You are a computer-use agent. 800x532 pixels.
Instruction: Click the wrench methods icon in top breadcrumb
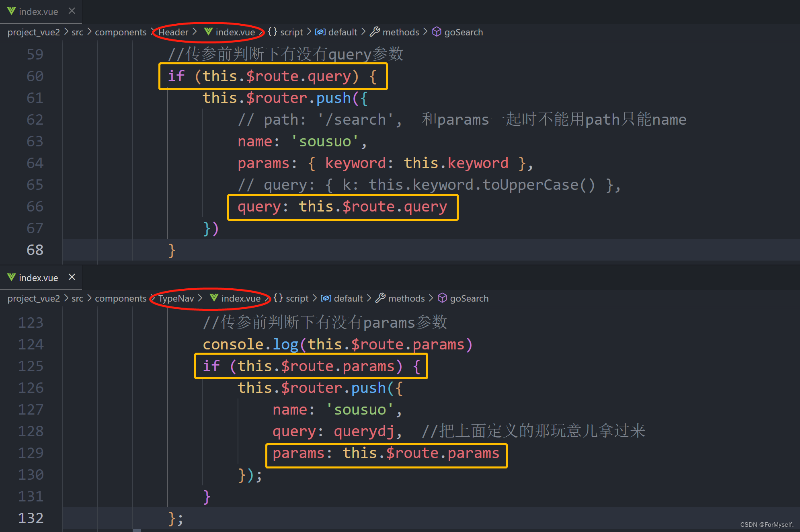(x=375, y=32)
